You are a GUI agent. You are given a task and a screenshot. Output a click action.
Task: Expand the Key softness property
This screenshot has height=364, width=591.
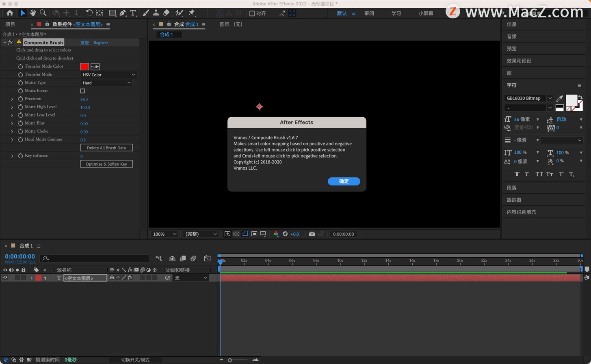(x=12, y=156)
